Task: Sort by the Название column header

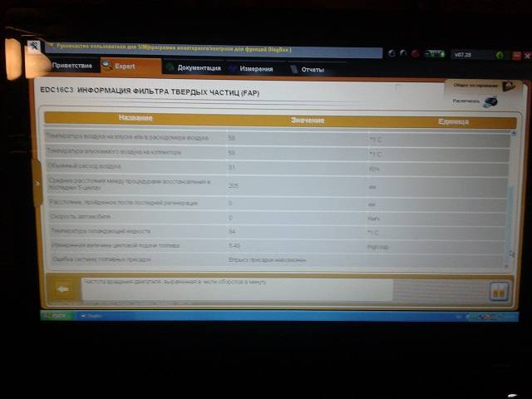Action: click(x=135, y=119)
